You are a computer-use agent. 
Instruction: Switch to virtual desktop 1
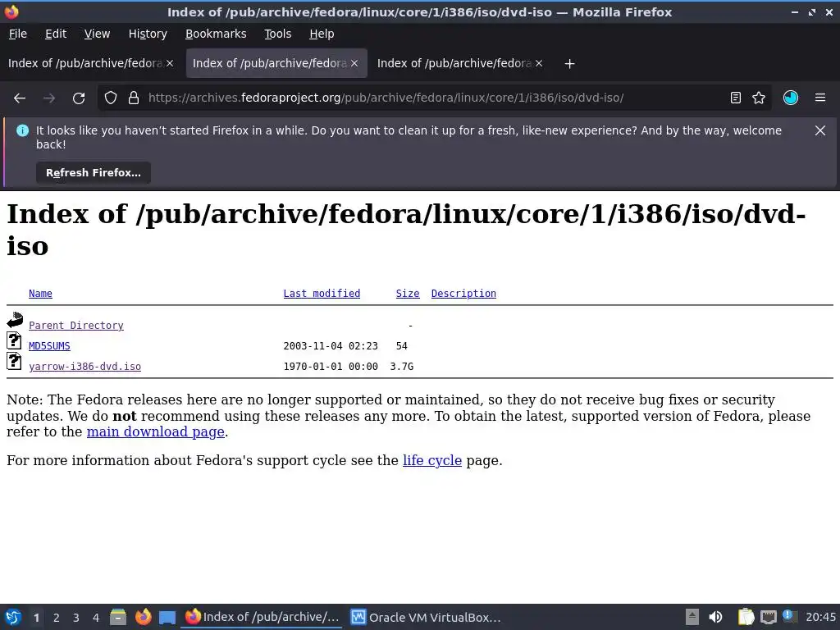pyautogui.click(x=36, y=618)
